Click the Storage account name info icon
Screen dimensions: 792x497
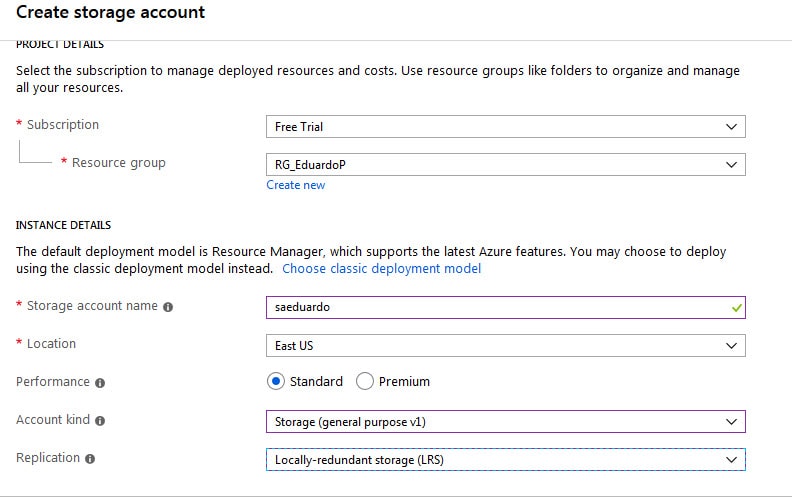click(168, 307)
